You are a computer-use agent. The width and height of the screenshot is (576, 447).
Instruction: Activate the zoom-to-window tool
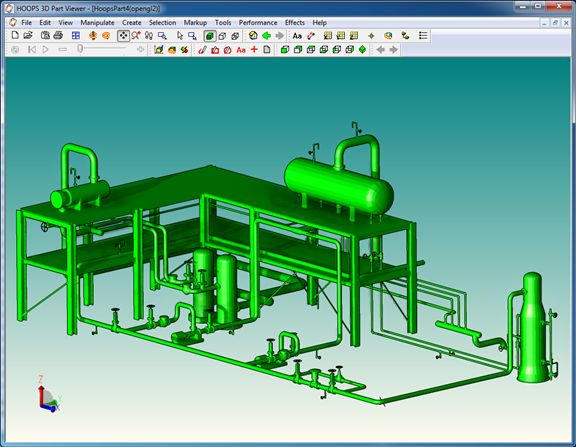coord(162,36)
